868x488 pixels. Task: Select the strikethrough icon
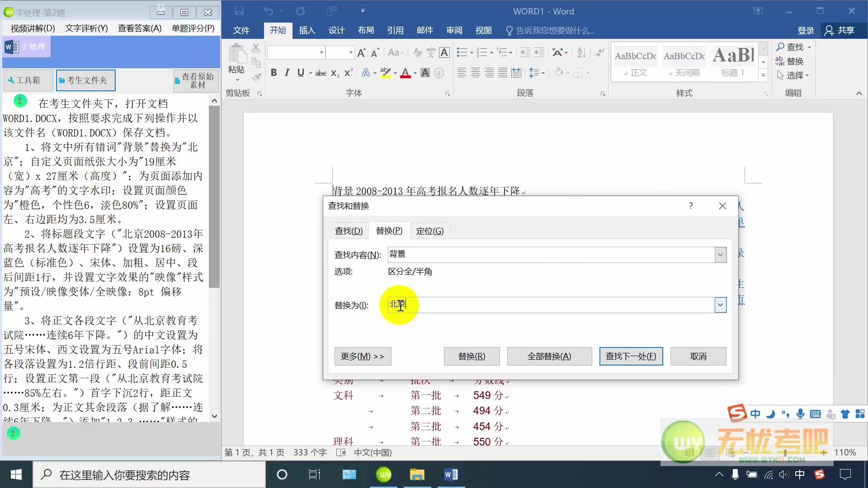[x=321, y=72]
